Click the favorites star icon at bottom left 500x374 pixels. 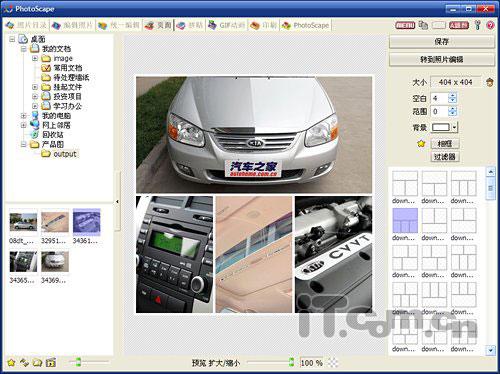coord(11,362)
